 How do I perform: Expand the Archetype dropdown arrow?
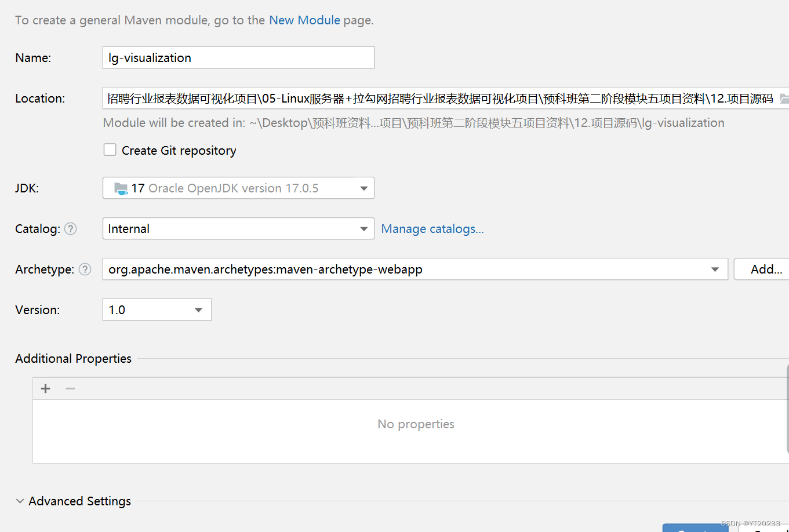click(x=715, y=269)
